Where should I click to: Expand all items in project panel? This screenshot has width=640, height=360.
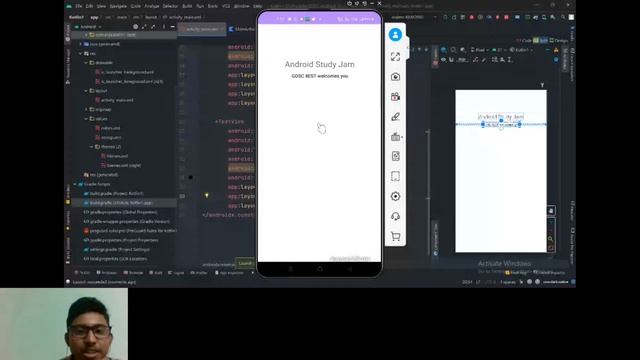[x=144, y=27]
